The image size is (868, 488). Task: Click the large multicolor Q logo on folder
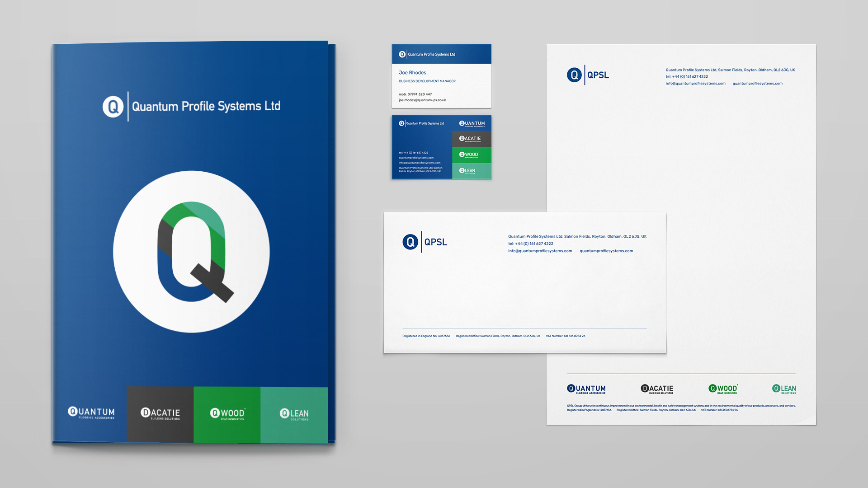(x=192, y=252)
